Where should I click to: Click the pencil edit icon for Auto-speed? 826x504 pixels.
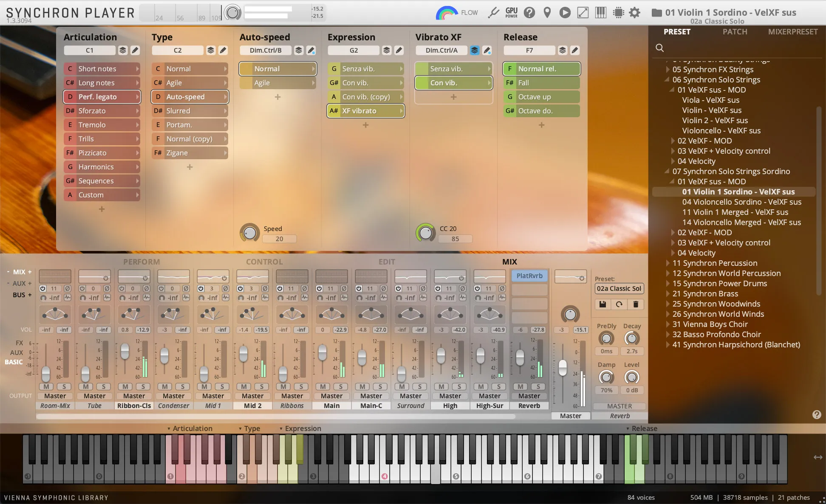[x=311, y=50]
